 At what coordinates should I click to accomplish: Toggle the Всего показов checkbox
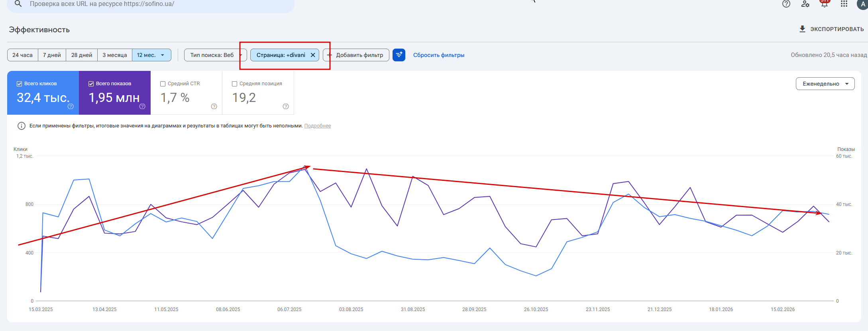click(x=91, y=84)
